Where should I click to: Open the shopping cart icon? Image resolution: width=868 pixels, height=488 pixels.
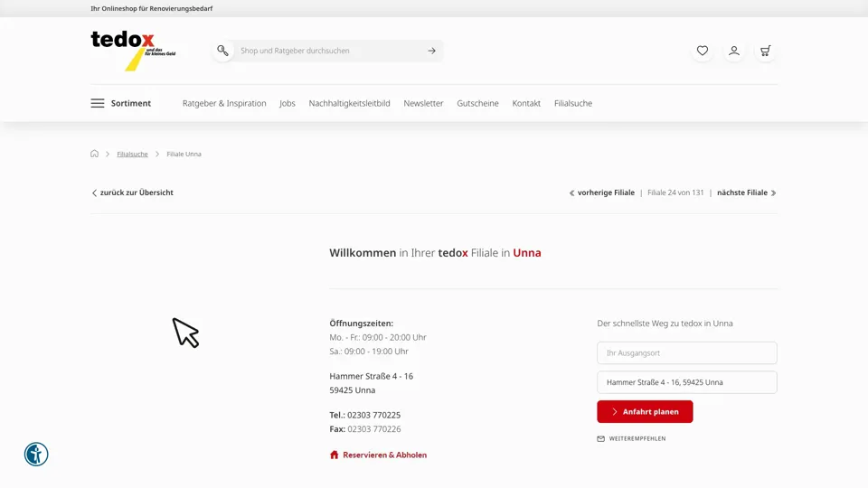766,51
